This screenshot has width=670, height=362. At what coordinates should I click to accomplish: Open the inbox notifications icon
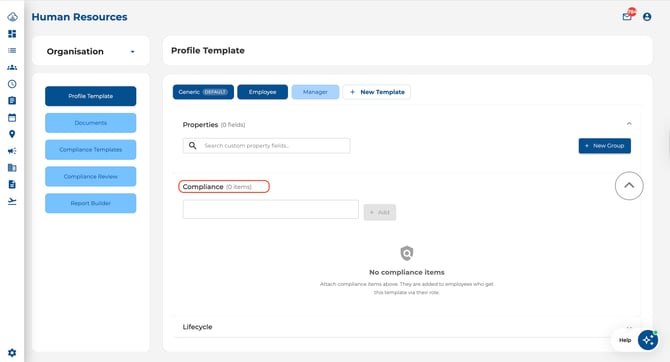(x=627, y=17)
